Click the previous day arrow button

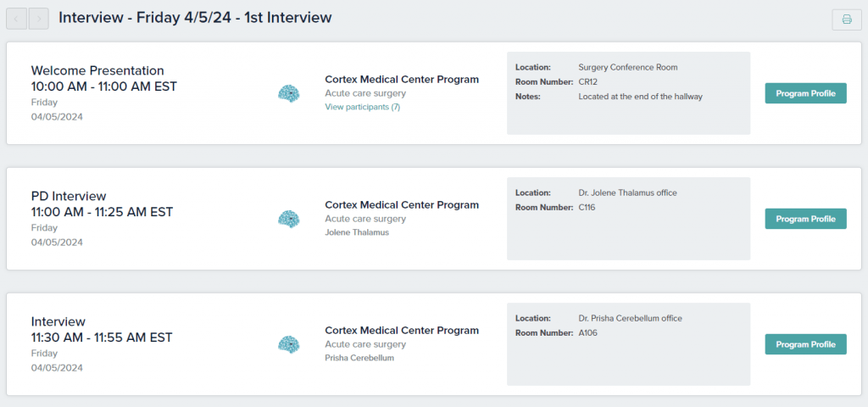16,18
